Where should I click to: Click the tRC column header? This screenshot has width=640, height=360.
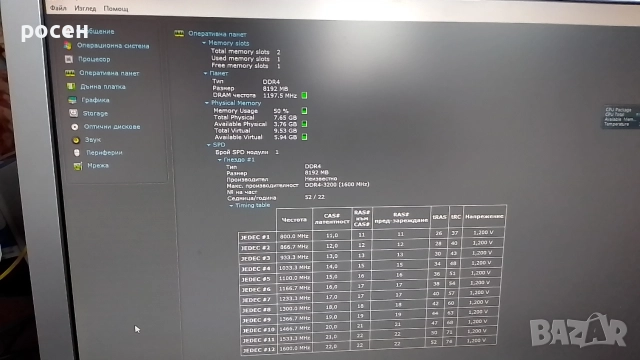(x=456, y=217)
